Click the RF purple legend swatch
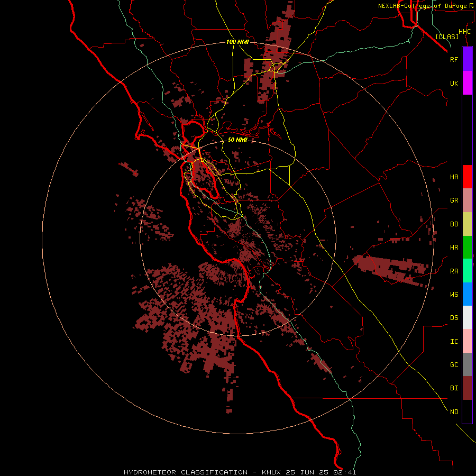Screen dimensions: 476x476 coord(467,59)
